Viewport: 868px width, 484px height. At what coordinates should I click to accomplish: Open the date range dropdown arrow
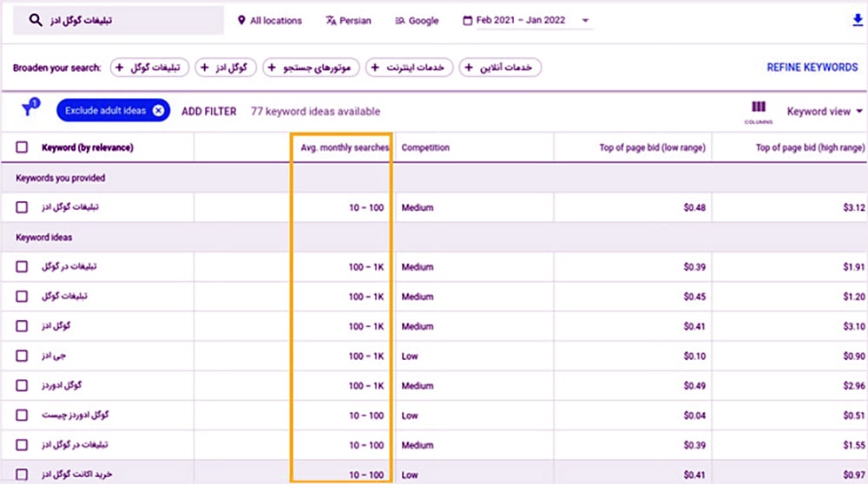(x=585, y=21)
